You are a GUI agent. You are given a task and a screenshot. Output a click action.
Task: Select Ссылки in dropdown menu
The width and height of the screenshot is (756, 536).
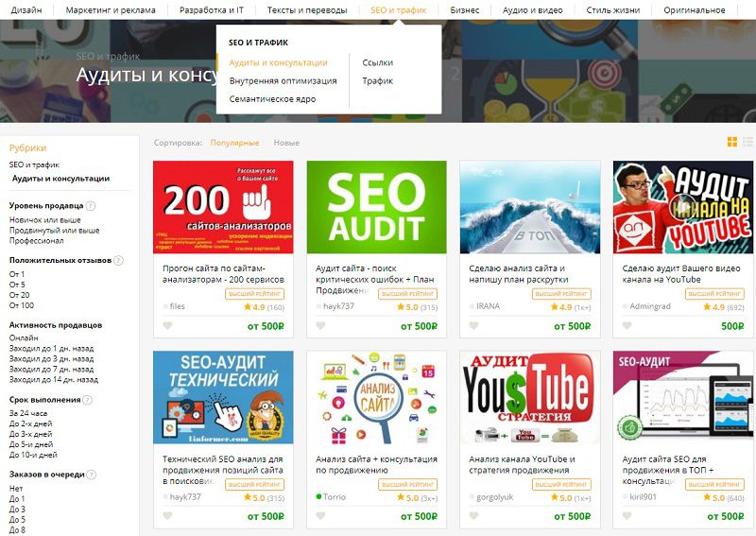[x=377, y=62]
